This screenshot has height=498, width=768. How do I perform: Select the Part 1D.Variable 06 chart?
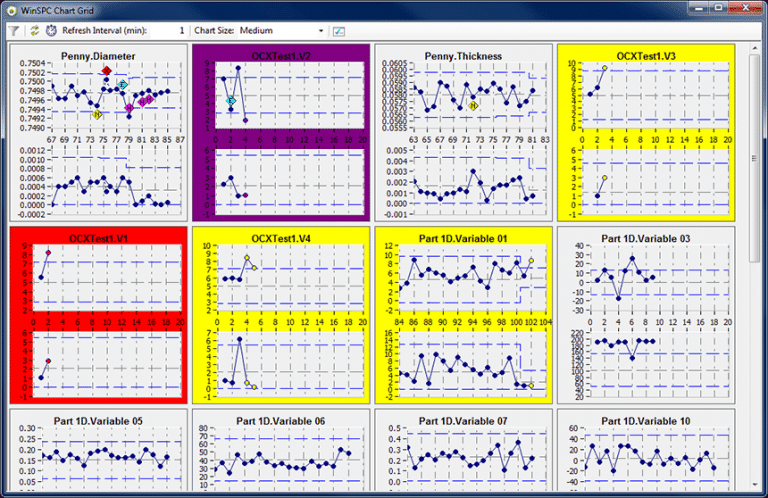[280, 452]
